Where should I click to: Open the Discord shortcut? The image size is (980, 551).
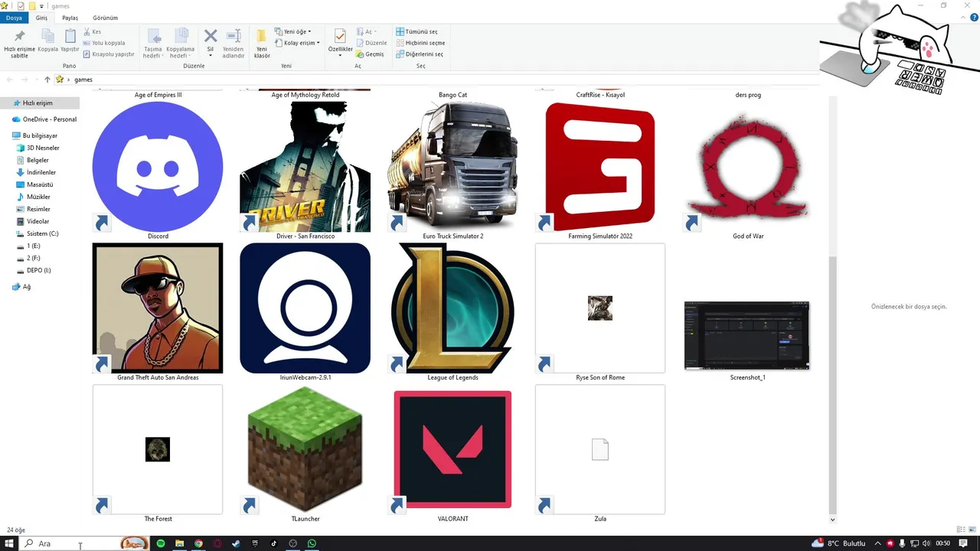click(x=158, y=167)
